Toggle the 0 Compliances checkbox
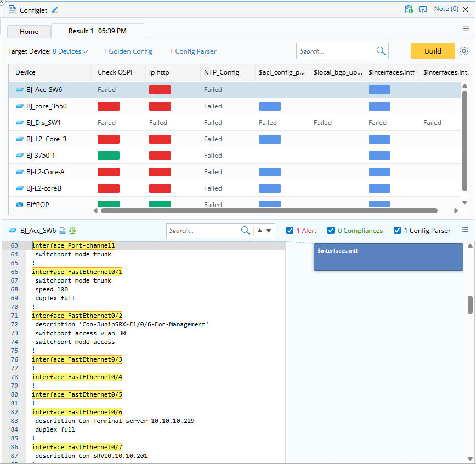The image size is (476, 464). coord(331,231)
